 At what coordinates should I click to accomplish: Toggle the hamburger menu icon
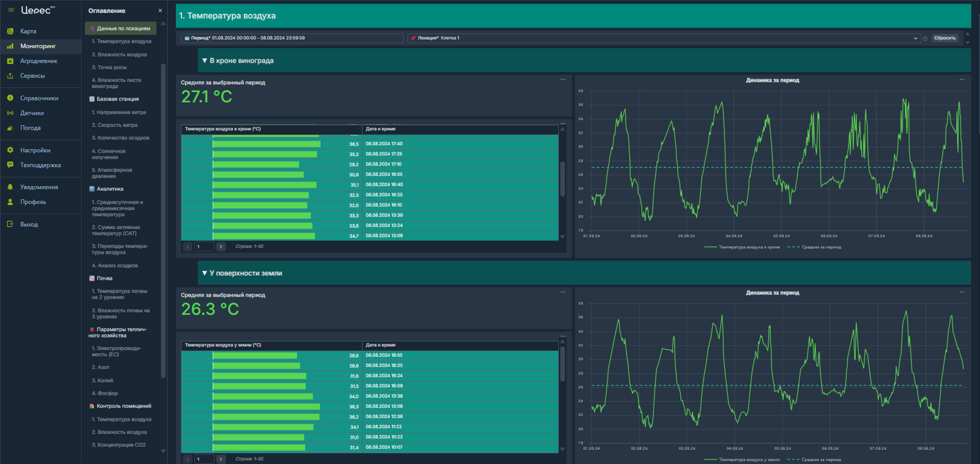[11, 10]
